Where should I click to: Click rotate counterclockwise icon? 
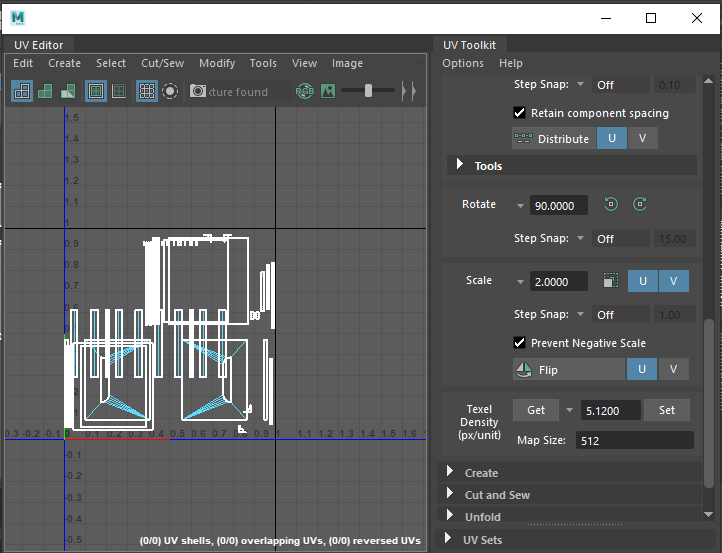click(x=611, y=205)
